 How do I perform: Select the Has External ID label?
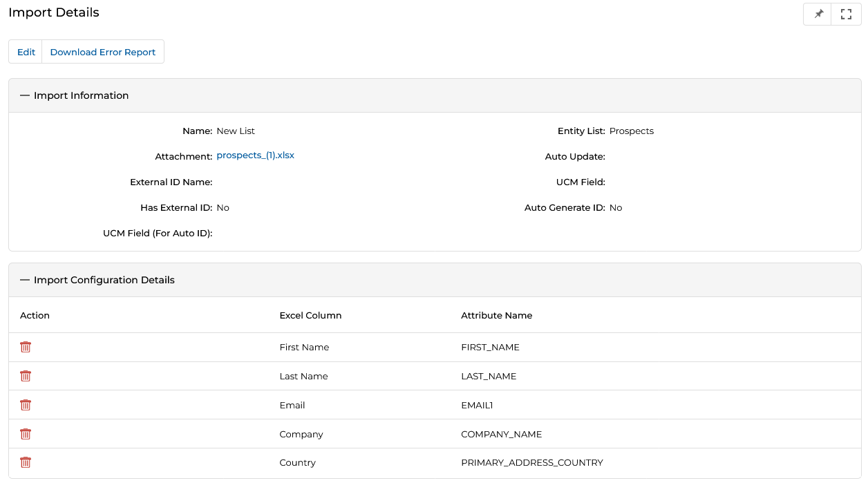[x=176, y=207]
